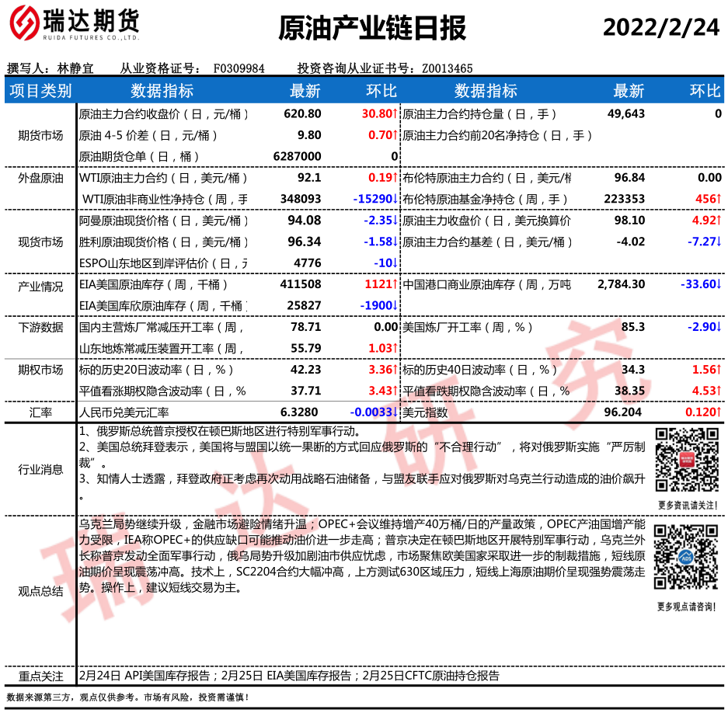Click the 重点关注 row label
The height and width of the screenshot is (713, 728).
(40, 676)
